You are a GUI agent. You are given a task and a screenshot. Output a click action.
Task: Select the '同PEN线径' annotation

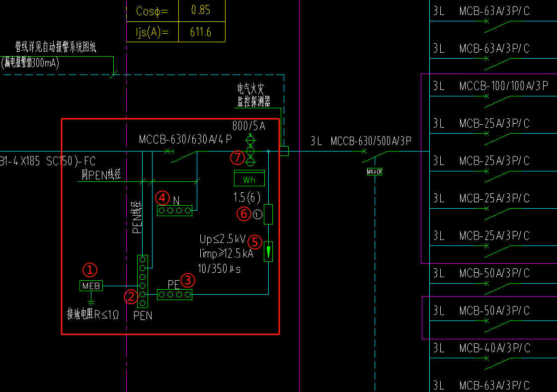click(x=101, y=174)
